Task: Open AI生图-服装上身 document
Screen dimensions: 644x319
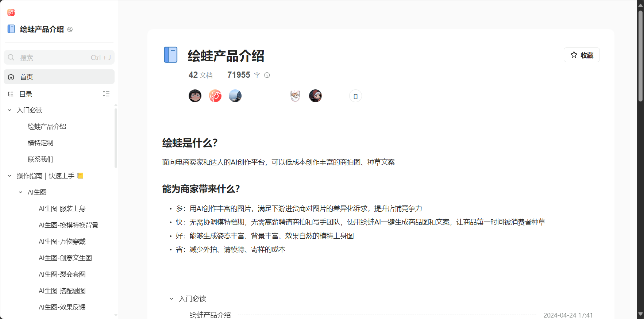Action: coord(62,208)
